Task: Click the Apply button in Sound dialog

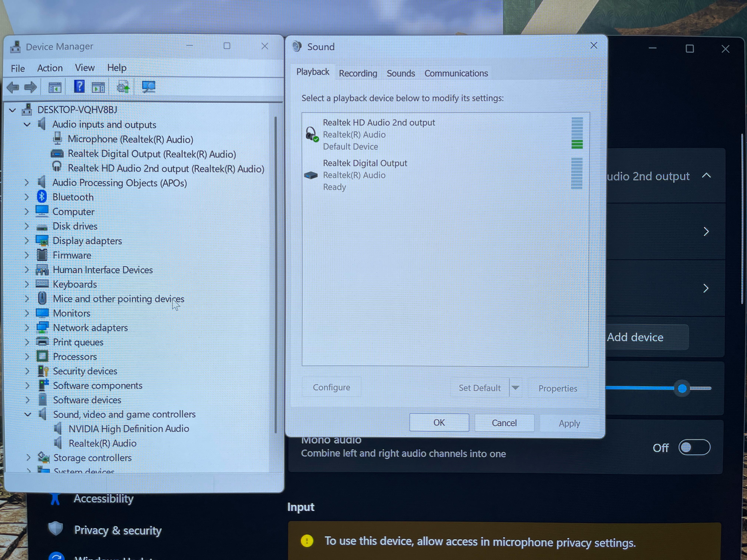Action: tap(569, 423)
